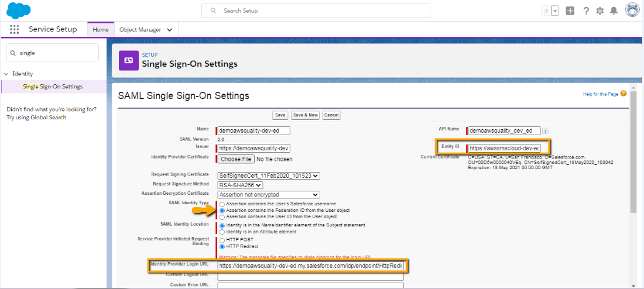The width and height of the screenshot is (644, 289).
Task: Click the Setup page header icon
Action: point(129,60)
